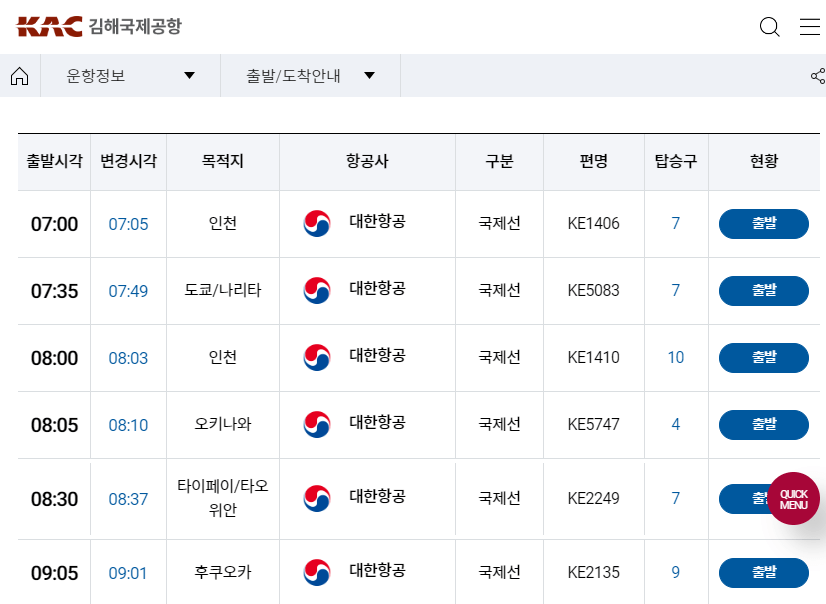Image resolution: width=826 pixels, height=604 pixels.
Task: Click Korean Air logo for flight KE5083
Action: click(x=317, y=291)
